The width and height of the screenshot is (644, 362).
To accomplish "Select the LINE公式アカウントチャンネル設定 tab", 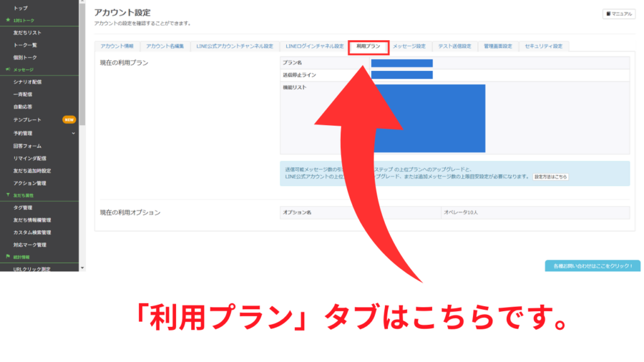I will point(235,47).
